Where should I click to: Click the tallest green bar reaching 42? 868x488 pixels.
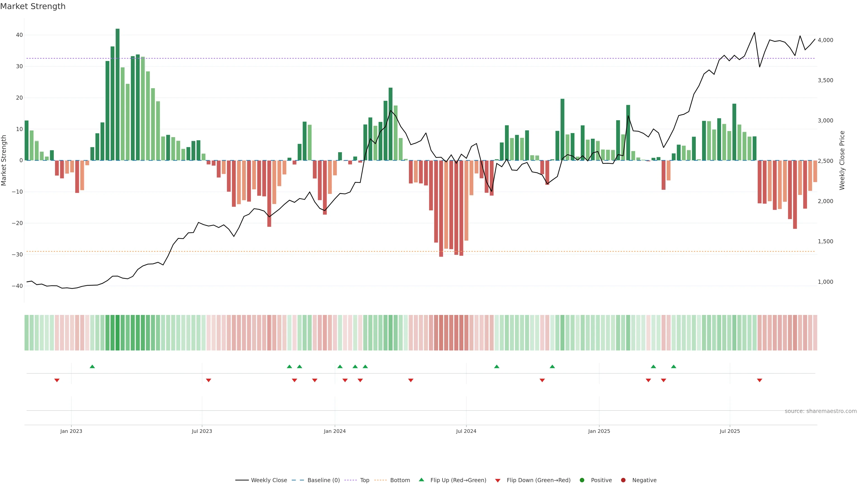118,94
